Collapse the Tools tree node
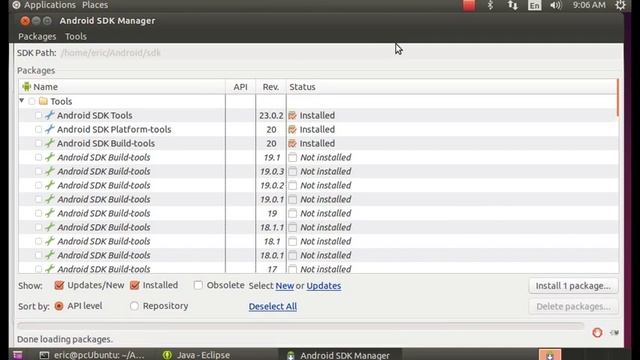The height and width of the screenshot is (360, 640). (22, 100)
